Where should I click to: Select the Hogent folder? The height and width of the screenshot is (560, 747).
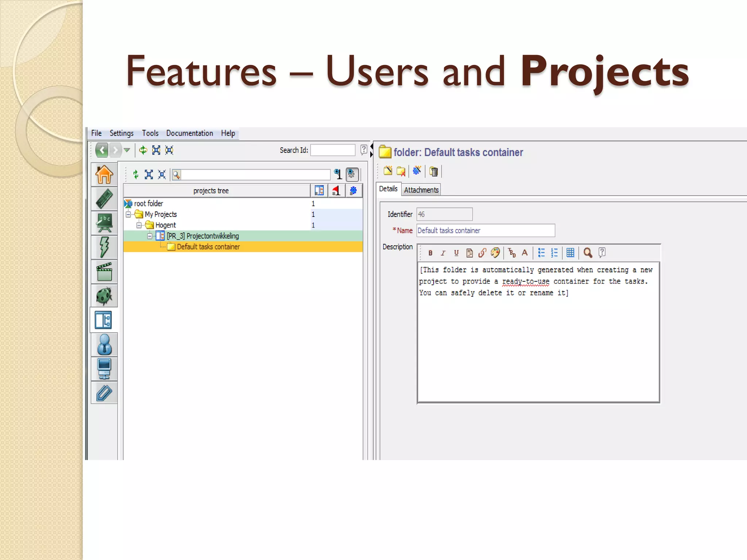(165, 225)
